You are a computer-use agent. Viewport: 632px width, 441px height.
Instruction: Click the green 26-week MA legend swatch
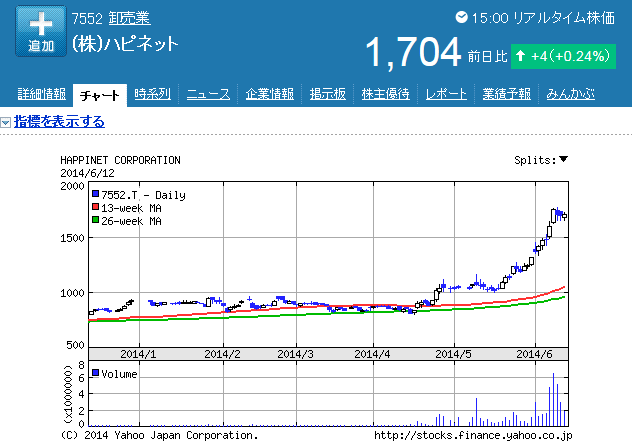(x=96, y=220)
